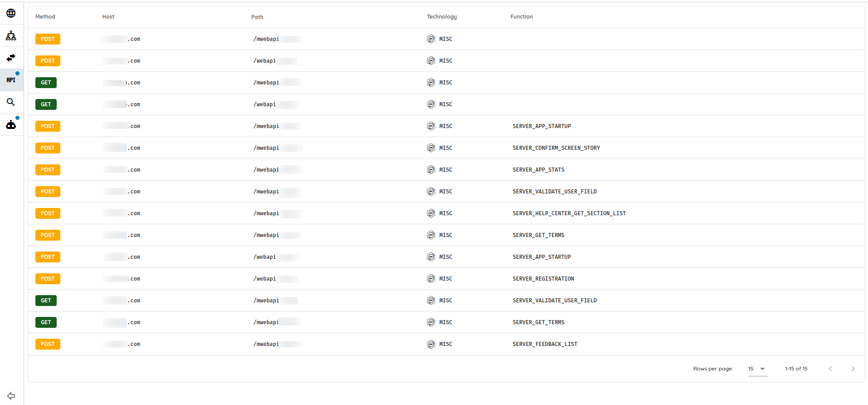Viewport: 868px width, 405px height.
Task: Sort by the Path column header
Action: [x=257, y=17]
